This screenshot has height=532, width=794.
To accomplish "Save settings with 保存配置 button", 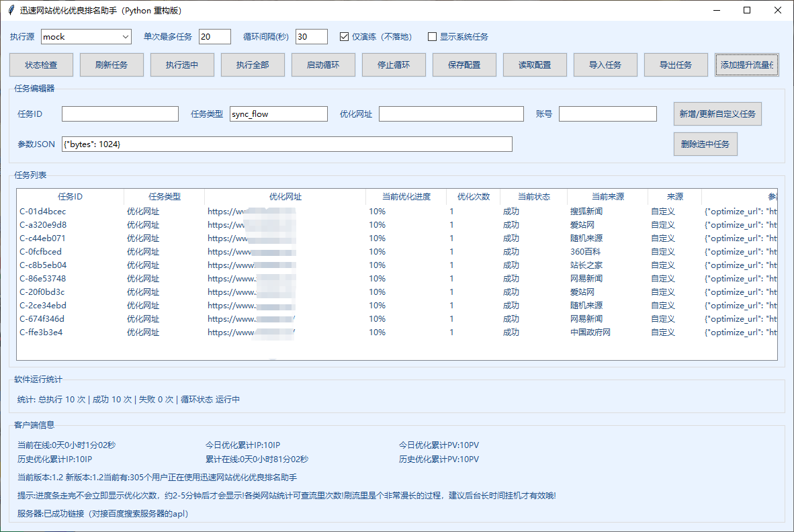I will (464, 65).
